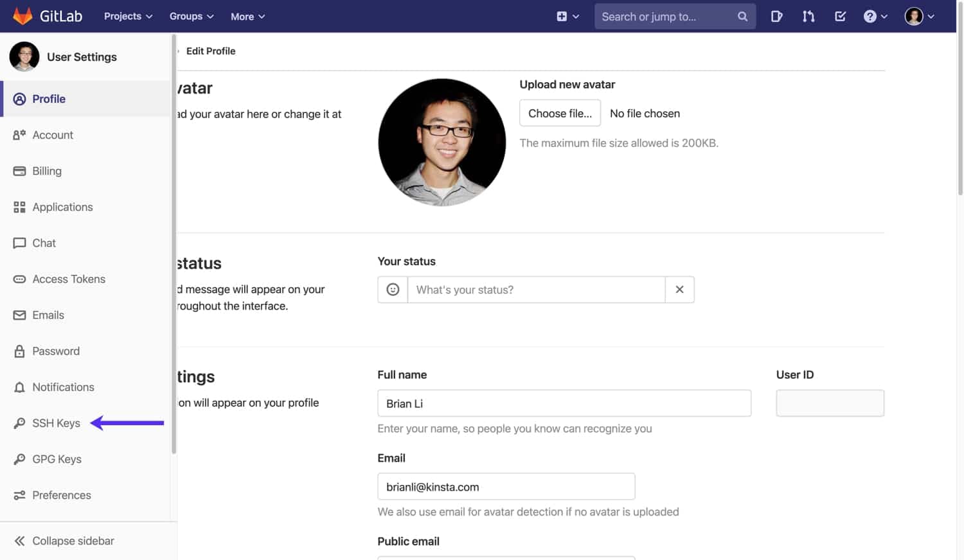The height and width of the screenshot is (560, 964).
Task: Click the issues icon in the navigation bar
Action: tap(777, 16)
